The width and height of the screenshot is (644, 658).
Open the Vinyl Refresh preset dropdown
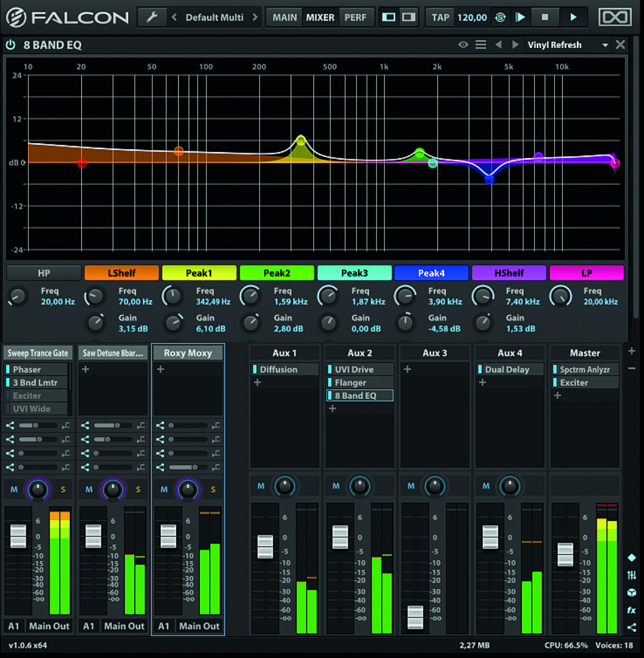567,45
